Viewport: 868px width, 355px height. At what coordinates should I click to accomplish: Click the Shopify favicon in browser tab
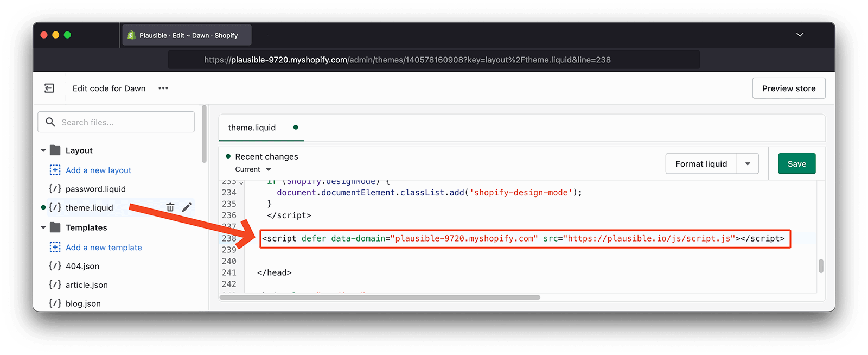(131, 35)
